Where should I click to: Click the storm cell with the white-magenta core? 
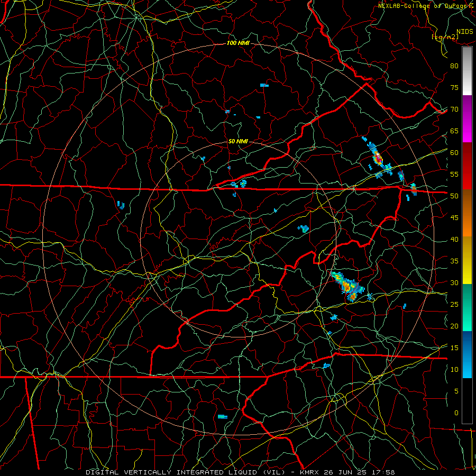pyautogui.click(x=378, y=158)
